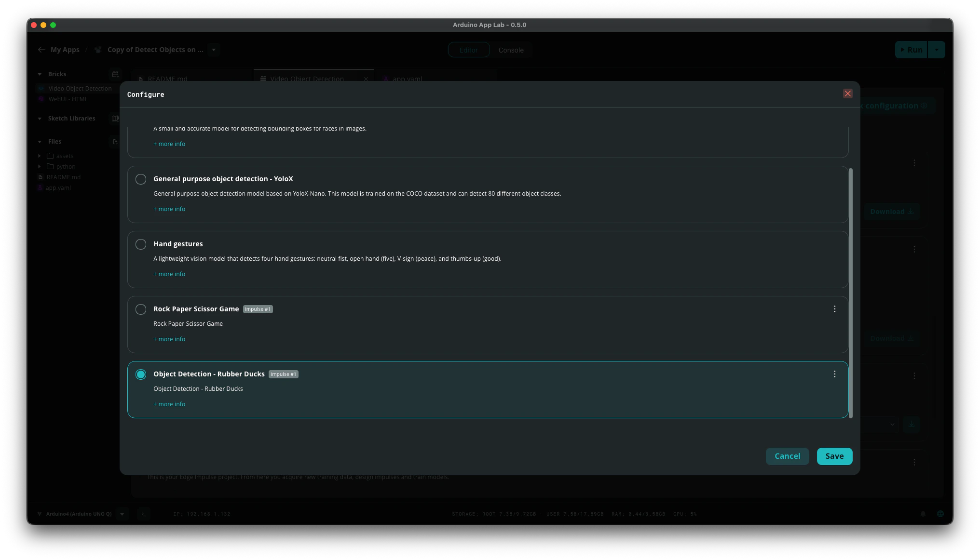
Task: Open options menu for Rock Paper Scissor Game
Action: click(x=834, y=309)
